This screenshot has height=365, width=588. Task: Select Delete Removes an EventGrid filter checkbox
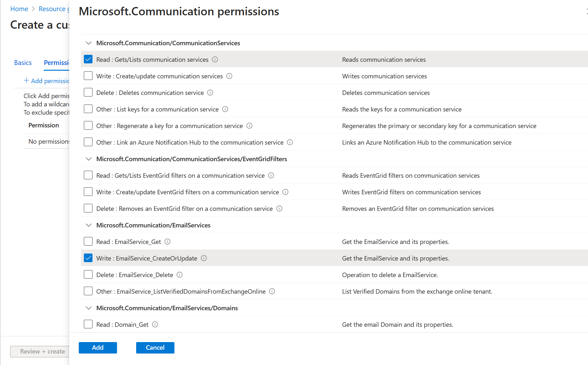88,208
